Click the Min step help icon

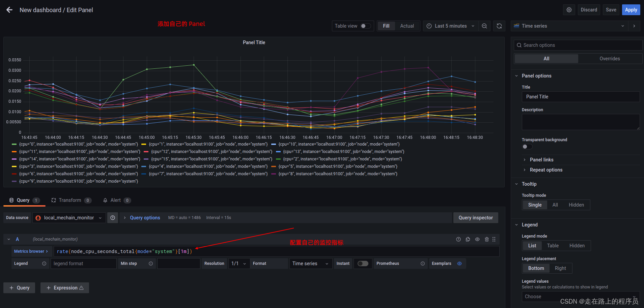(150, 263)
